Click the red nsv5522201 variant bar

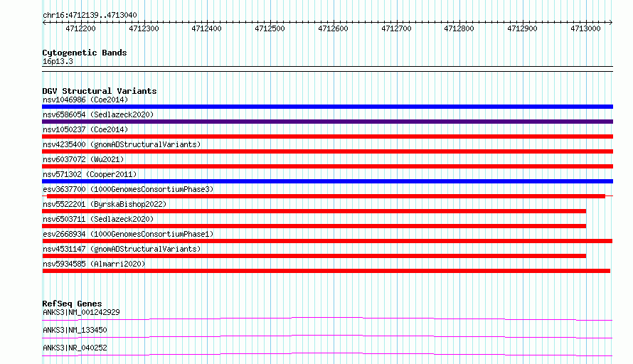coord(314,211)
